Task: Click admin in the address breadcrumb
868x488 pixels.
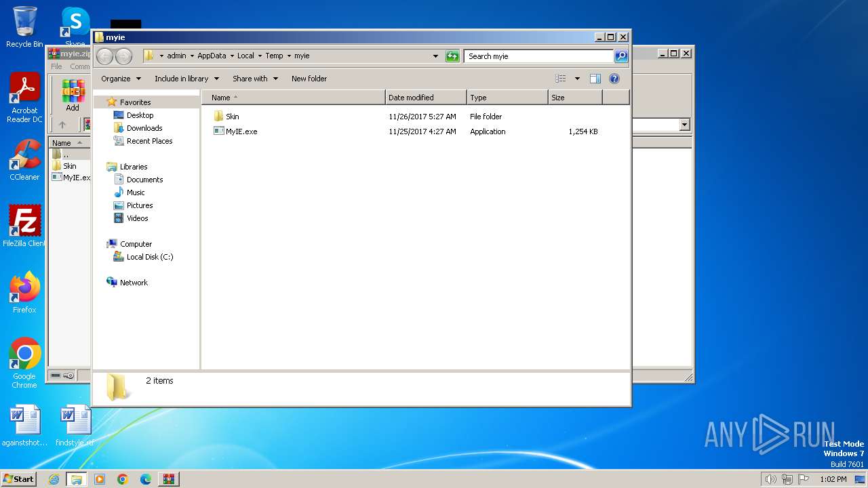Action: click(x=176, y=56)
